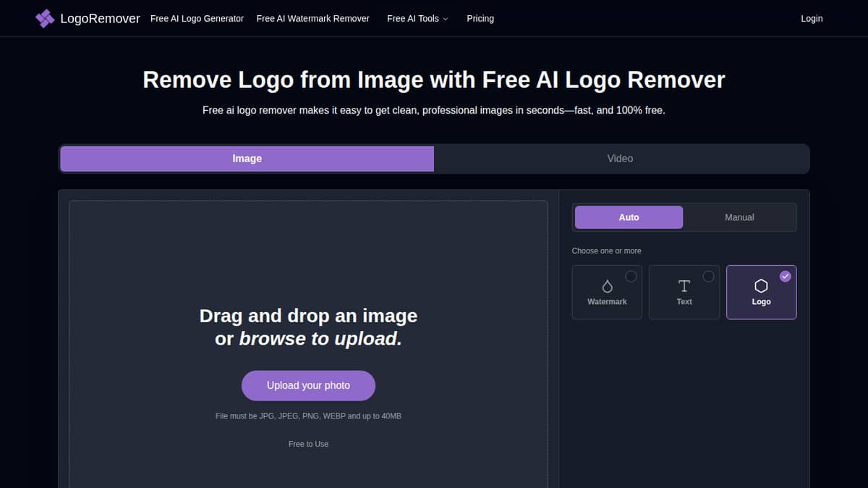Click the 'Free to Use' text
Screen dimensions: 868x488
point(308,444)
